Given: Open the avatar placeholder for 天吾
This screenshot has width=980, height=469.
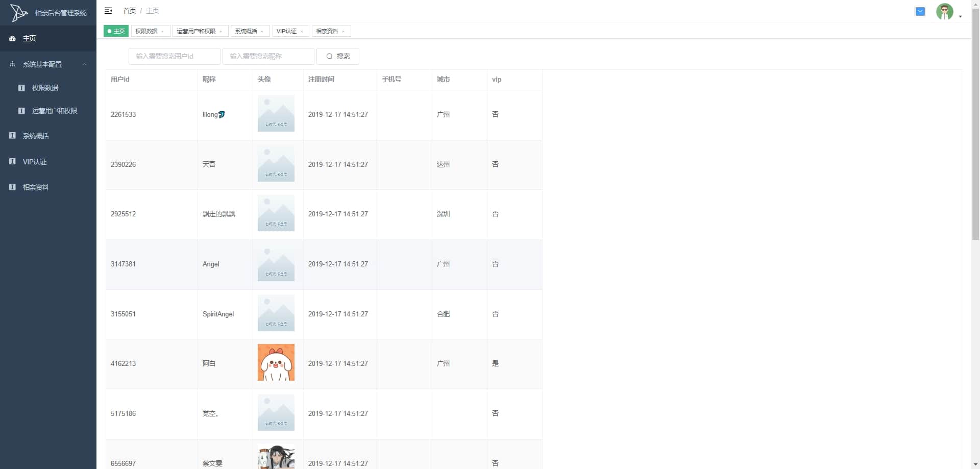Looking at the screenshot, I should pyautogui.click(x=276, y=164).
